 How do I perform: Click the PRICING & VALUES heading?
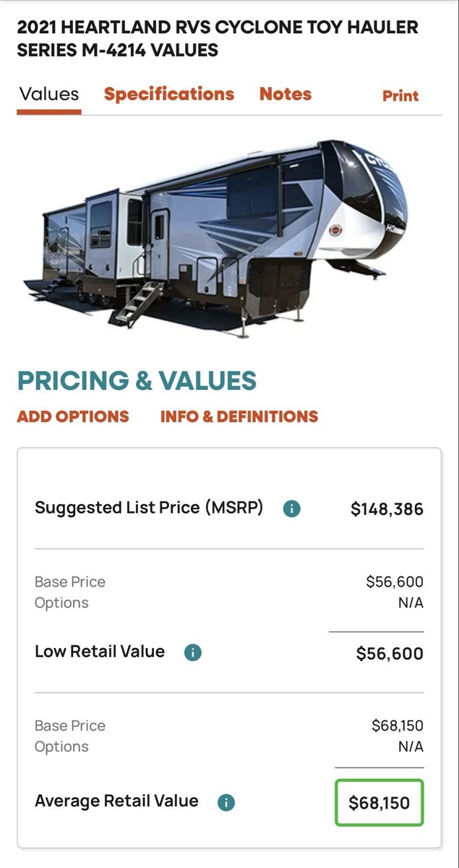tap(137, 380)
